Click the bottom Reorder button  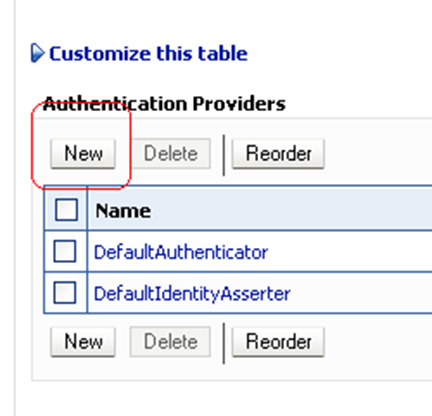pyautogui.click(x=278, y=342)
